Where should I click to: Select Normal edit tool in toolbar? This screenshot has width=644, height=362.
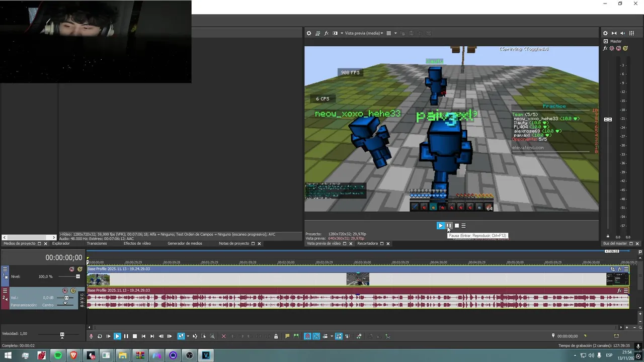(181, 336)
